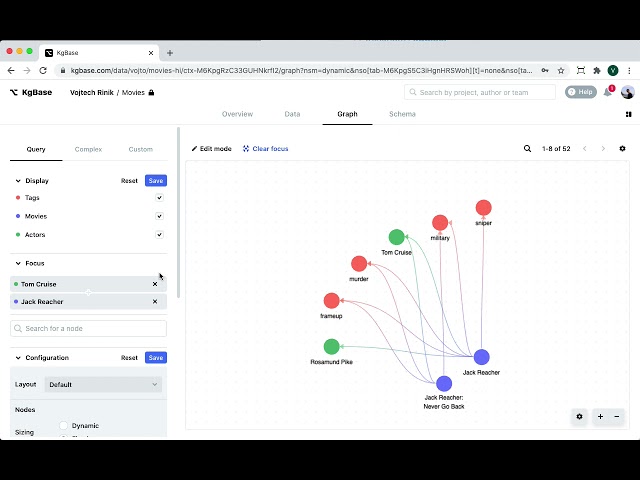The width and height of the screenshot is (640, 480).
Task: Collapse the Configuration section
Action: coord(18,358)
